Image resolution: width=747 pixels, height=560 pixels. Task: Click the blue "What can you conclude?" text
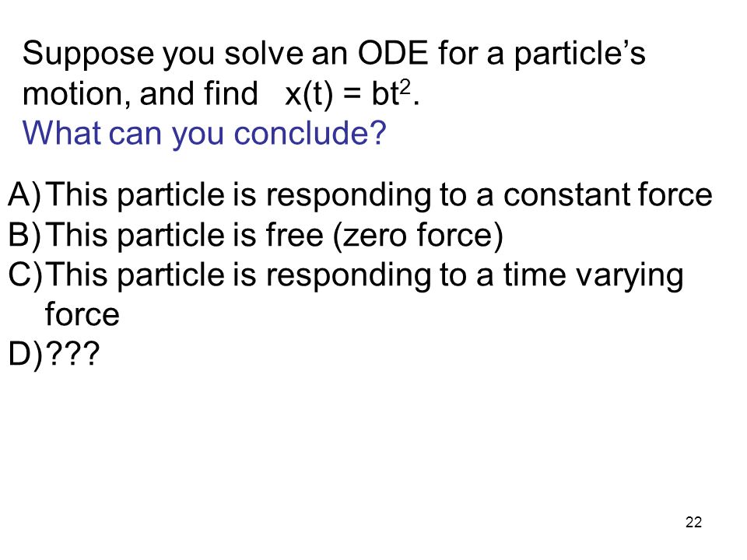coord(204,133)
